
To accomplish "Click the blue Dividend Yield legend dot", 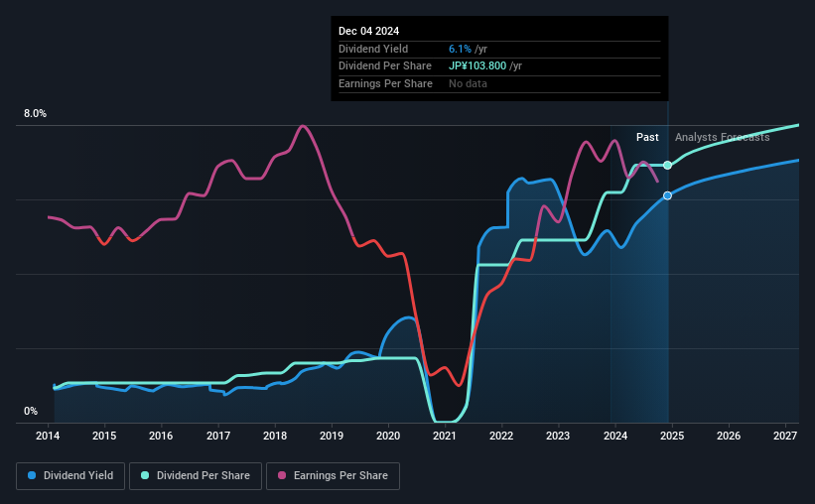I will tap(32, 475).
